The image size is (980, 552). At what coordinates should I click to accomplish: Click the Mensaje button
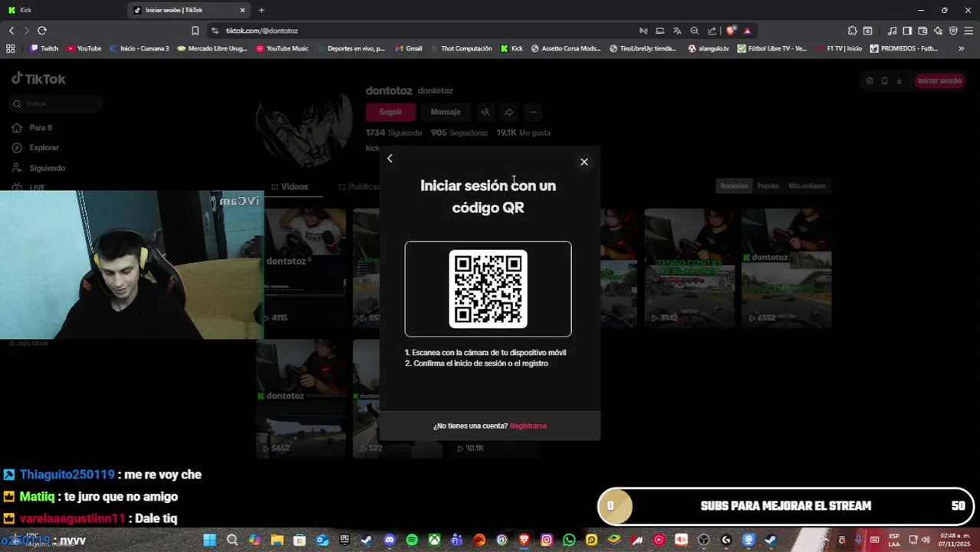click(x=446, y=112)
